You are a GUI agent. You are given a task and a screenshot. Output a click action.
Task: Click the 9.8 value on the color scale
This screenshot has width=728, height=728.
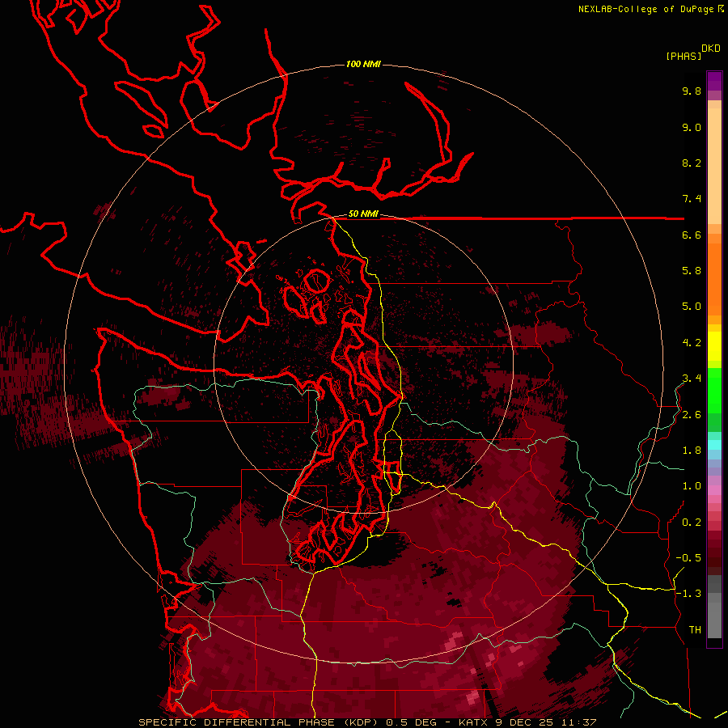pos(692,91)
